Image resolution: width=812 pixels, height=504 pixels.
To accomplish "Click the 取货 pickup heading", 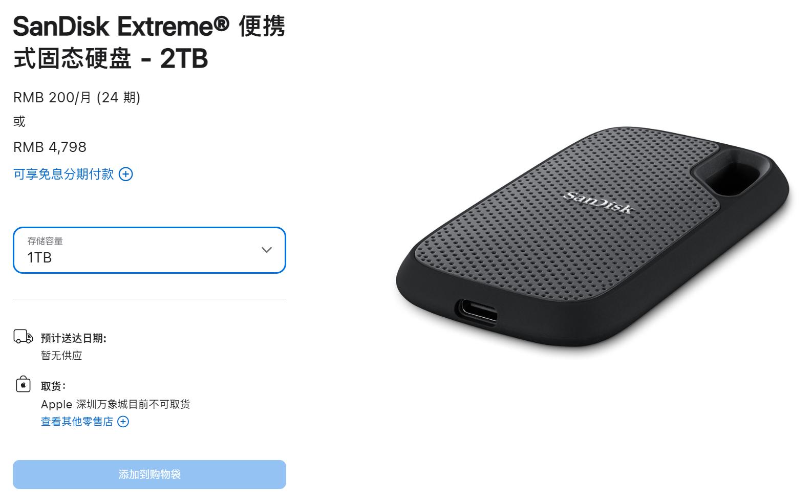I will tap(53, 386).
